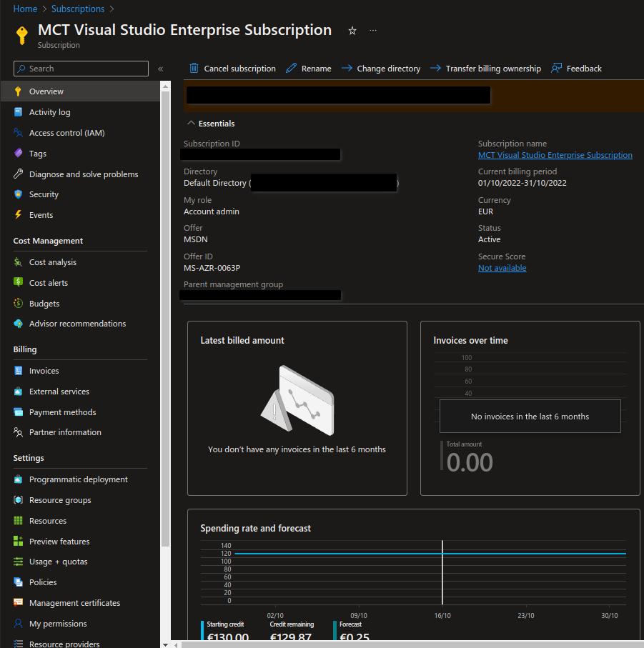
Task: Click Partner information icon
Action: (18, 432)
